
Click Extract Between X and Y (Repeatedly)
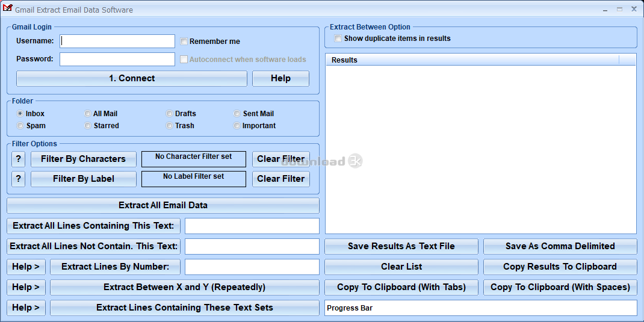coord(184,287)
